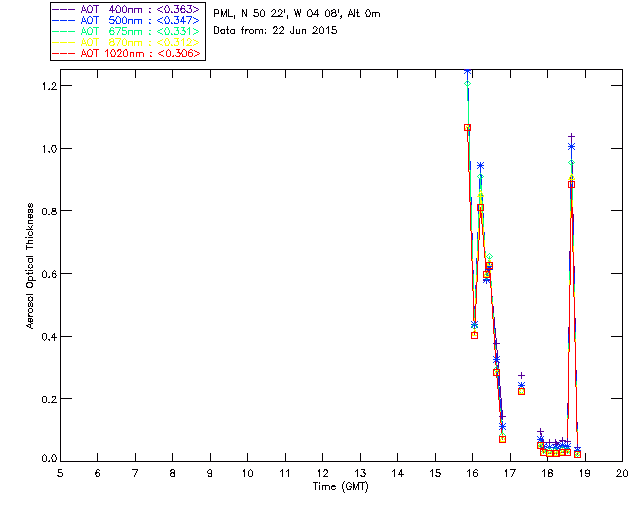640x512 pixels.
Task: Click the AOT 400nm legend entry
Action: [x=126, y=9]
